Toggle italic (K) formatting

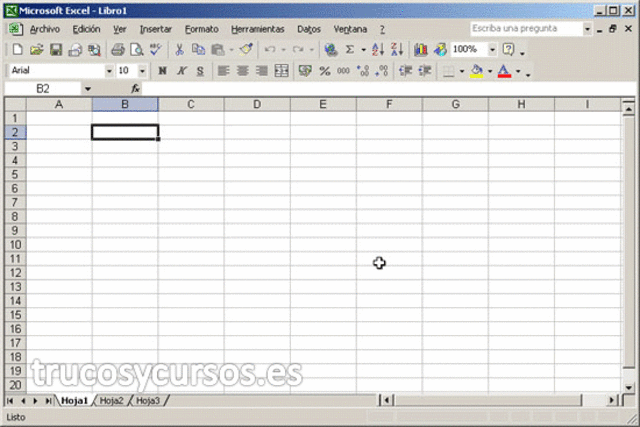coord(182,71)
